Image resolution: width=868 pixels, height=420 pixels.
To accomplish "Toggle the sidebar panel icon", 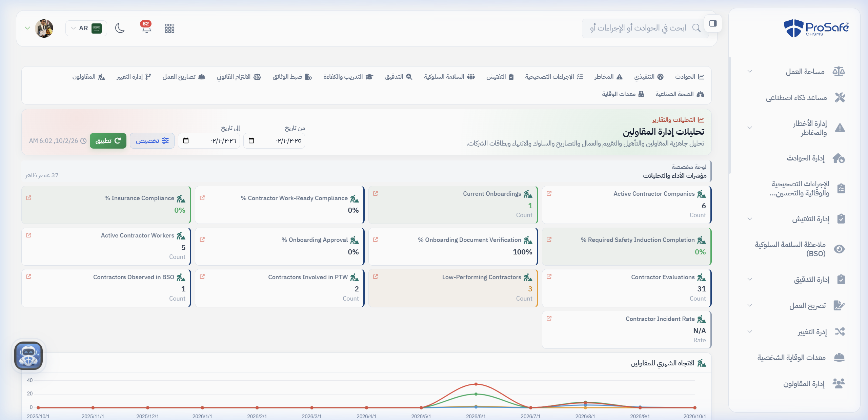I will click(713, 23).
